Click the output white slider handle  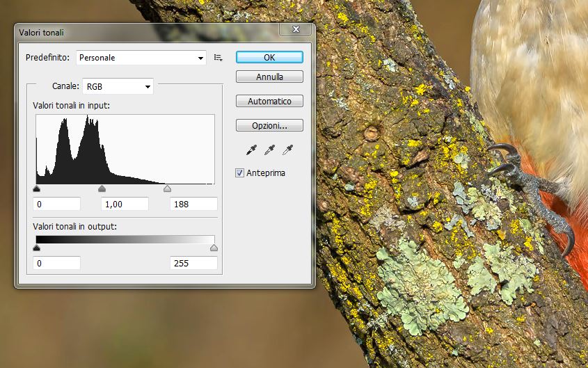(x=214, y=248)
